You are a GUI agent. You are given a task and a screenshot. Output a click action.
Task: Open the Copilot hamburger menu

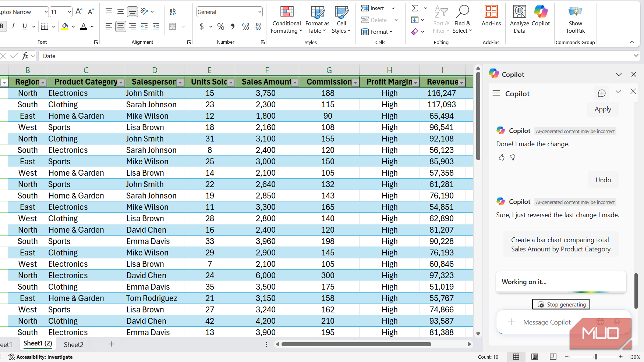496,93
